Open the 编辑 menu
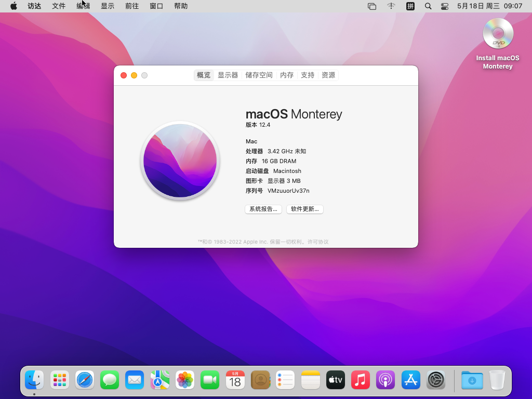 [x=83, y=6]
